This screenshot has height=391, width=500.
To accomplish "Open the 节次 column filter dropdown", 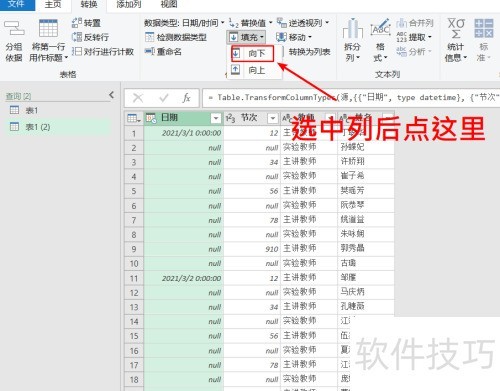I will tap(272, 118).
